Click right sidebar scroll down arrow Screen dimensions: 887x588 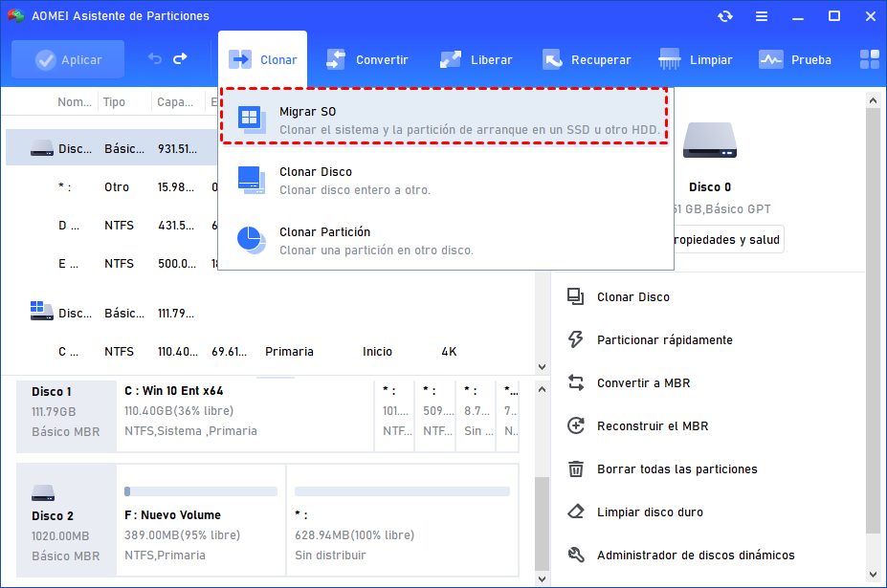pyautogui.click(x=873, y=575)
